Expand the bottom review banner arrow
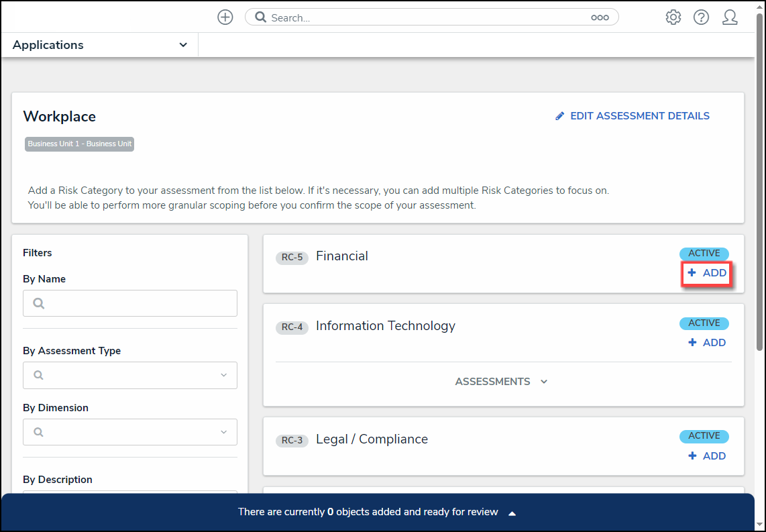 click(512, 513)
